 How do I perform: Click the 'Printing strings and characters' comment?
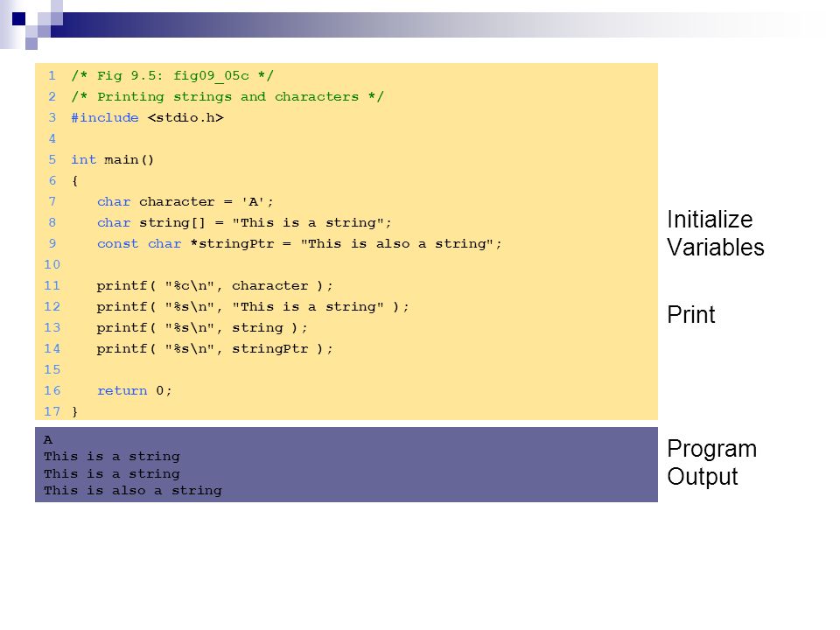[227, 96]
